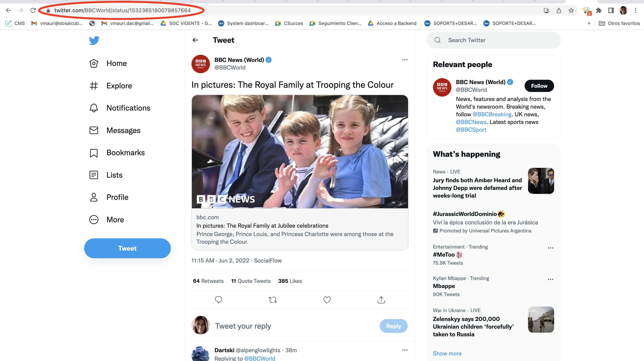This screenshot has width=644, height=361.
Task: Click the Twitter bird logo
Action: pyautogui.click(x=94, y=40)
